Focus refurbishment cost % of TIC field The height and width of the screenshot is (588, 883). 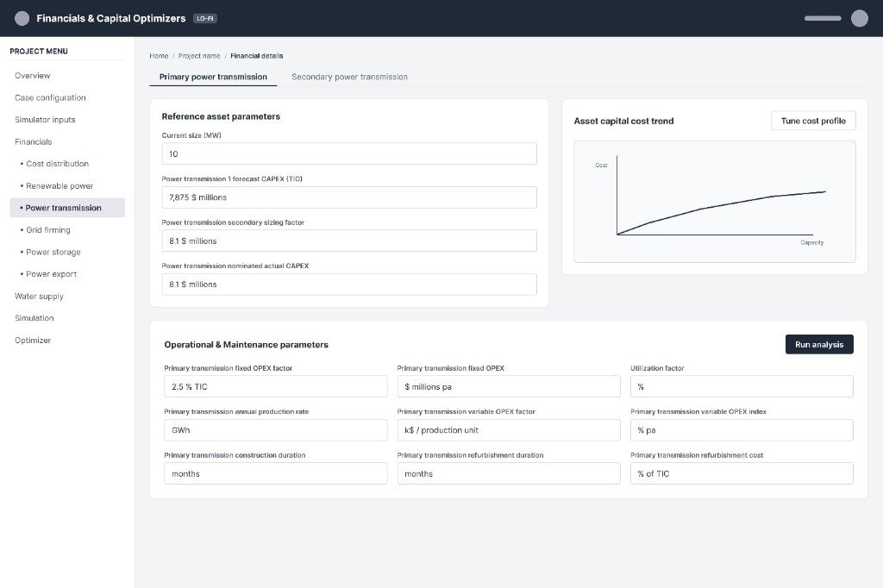(x=742, y=473)
